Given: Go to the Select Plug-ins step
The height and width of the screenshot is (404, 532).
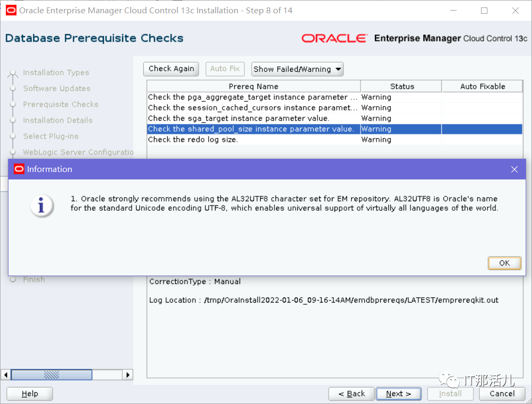Looking at the screenshot, I should tap(51, 136).
